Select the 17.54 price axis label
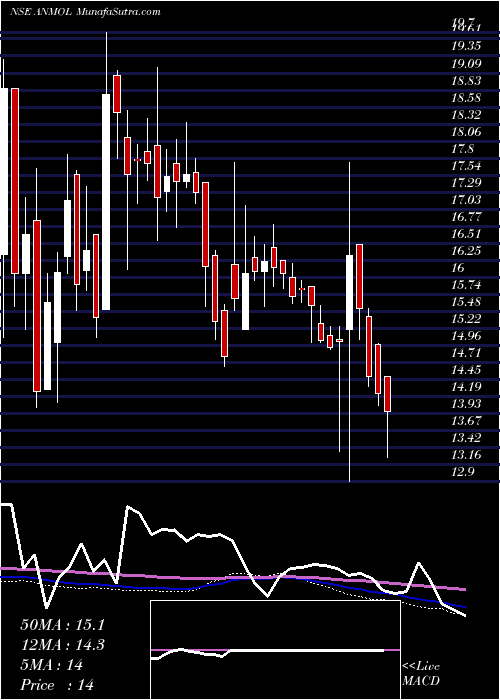This screenshot has height=700, width=500. tap(467, 166)
